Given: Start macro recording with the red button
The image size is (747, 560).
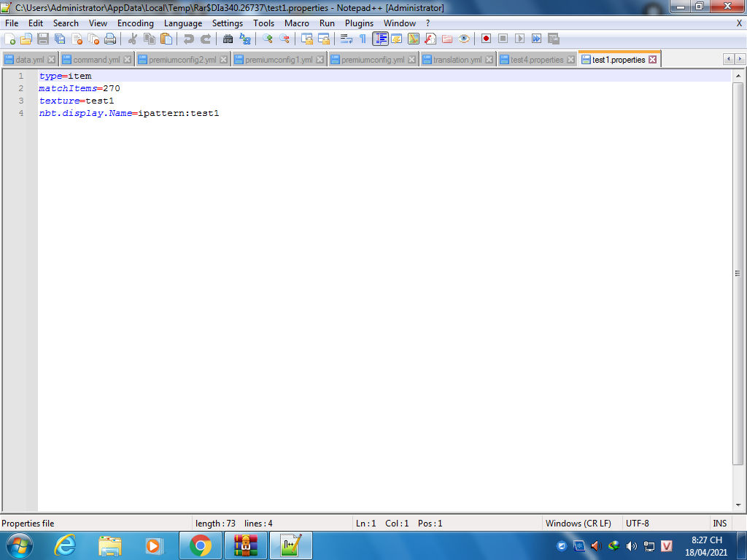Looking at the screenshot, I should [x=486, y=39].
